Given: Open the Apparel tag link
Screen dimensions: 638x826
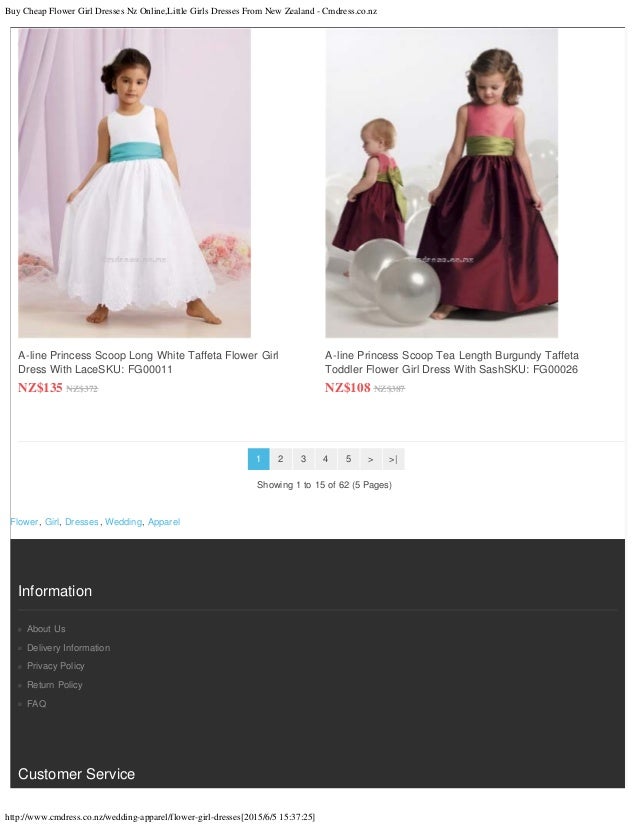Looking at the screenshot, I should (164, 522).
